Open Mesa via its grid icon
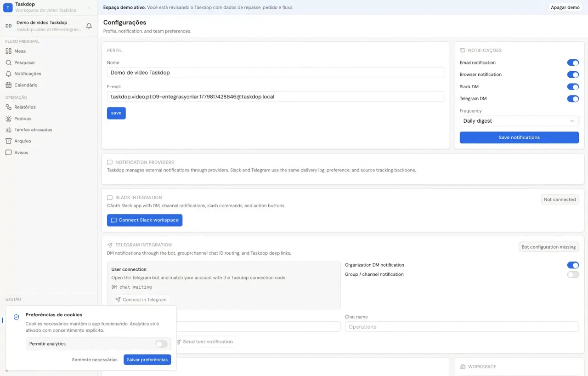Screen dimensions: 588x376 click(x=8, y=51)
